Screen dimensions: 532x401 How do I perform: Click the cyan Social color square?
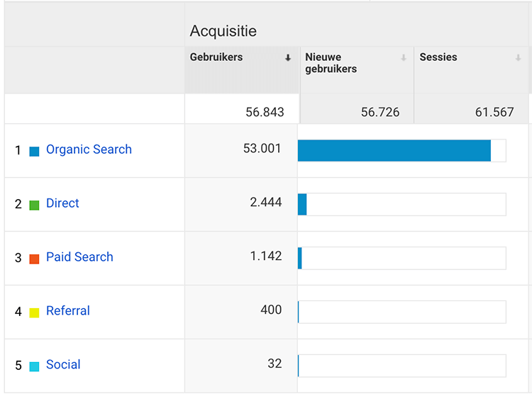click(x=34, y=366)
